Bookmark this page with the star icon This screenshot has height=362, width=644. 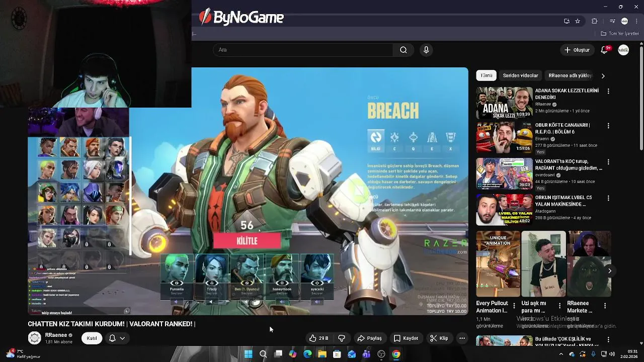(578, 21)
